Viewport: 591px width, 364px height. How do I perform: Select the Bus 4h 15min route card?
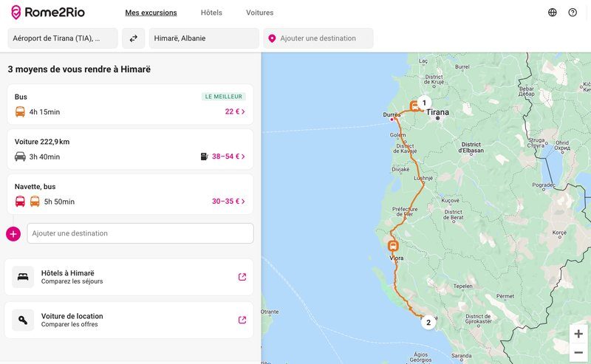130,104
